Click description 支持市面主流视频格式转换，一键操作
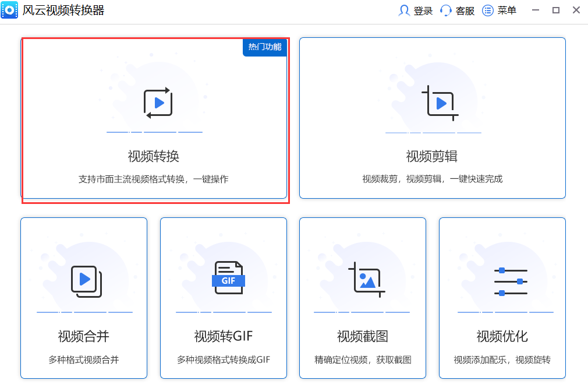The width and height of the screenshot is (588, 391). point(153,179)
